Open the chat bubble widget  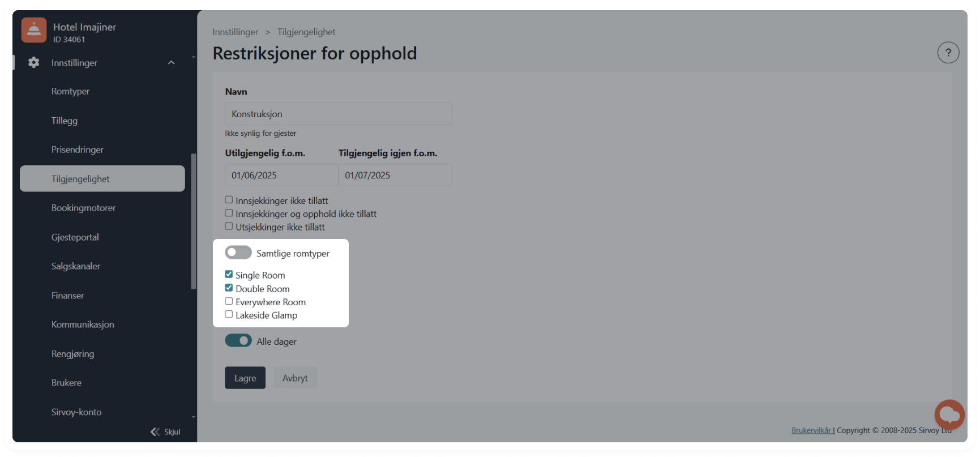click(x=949, y=414)
